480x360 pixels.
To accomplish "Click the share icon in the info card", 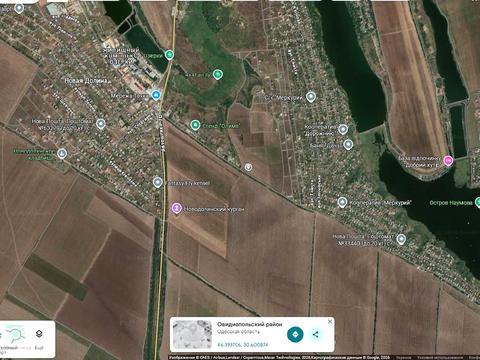I will coord(315,334).
